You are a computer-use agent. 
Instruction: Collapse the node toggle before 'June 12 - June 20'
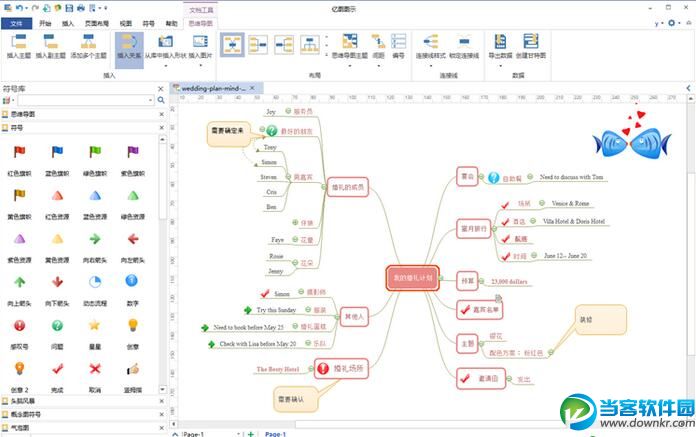pyautogui.click(x=534, y=256)
